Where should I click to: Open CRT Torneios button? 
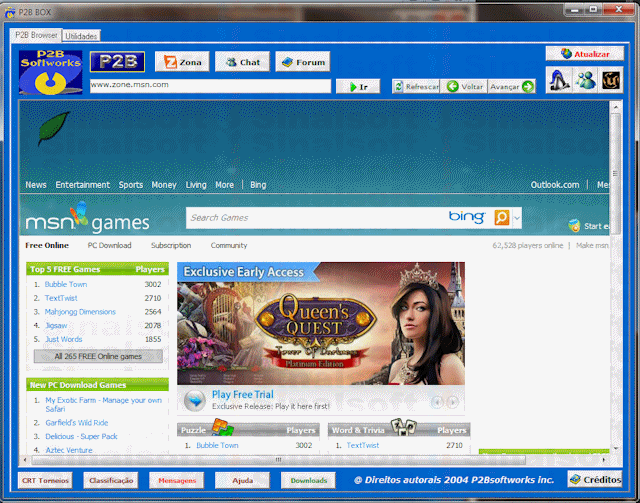click(45, 481)
